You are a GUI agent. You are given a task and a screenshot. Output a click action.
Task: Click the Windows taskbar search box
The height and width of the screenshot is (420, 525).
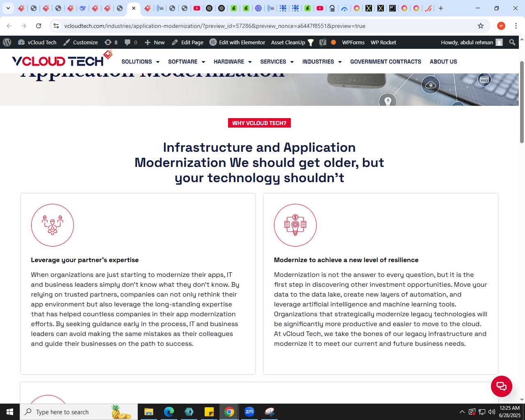coord(78,412)
